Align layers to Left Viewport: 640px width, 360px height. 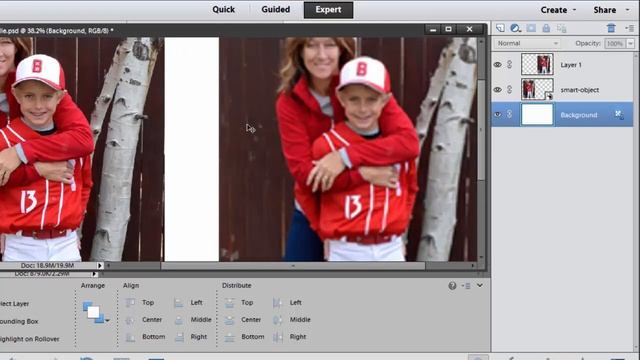pyautogui.click(x=188, y=302)
